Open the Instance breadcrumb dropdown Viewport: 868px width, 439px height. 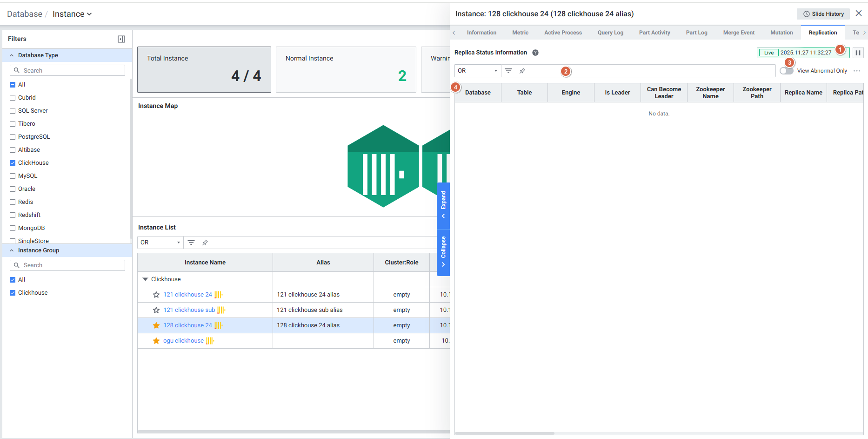point(72,14)
